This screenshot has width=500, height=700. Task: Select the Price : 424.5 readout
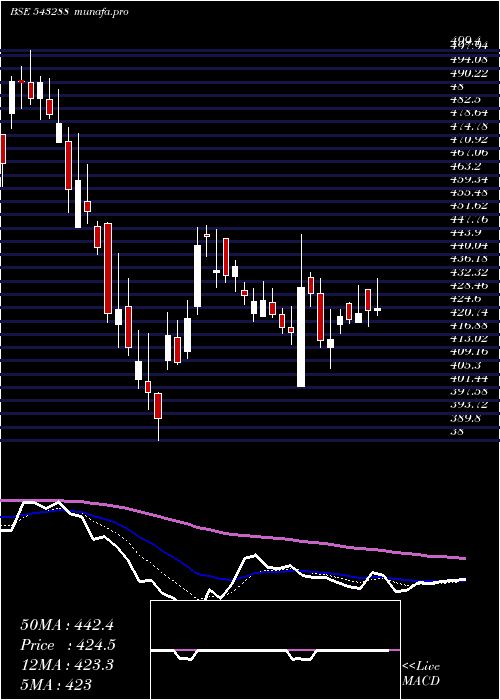coord(68,645)
